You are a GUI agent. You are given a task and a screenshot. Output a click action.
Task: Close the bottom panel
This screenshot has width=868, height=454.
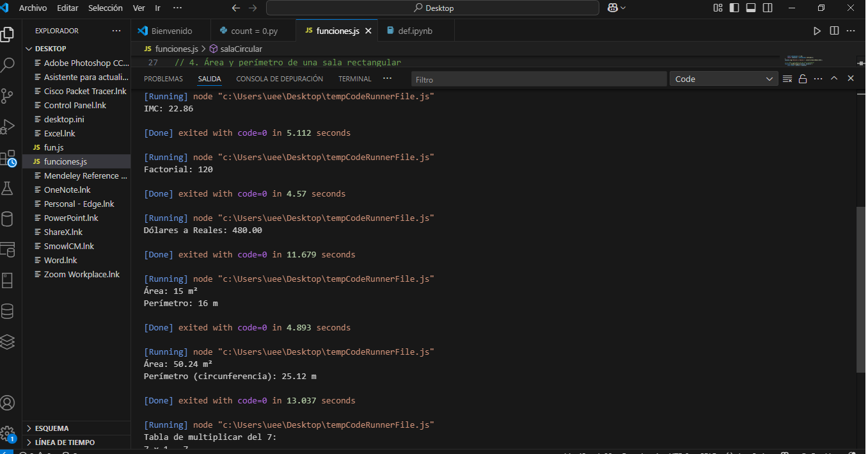click(851, 78)
